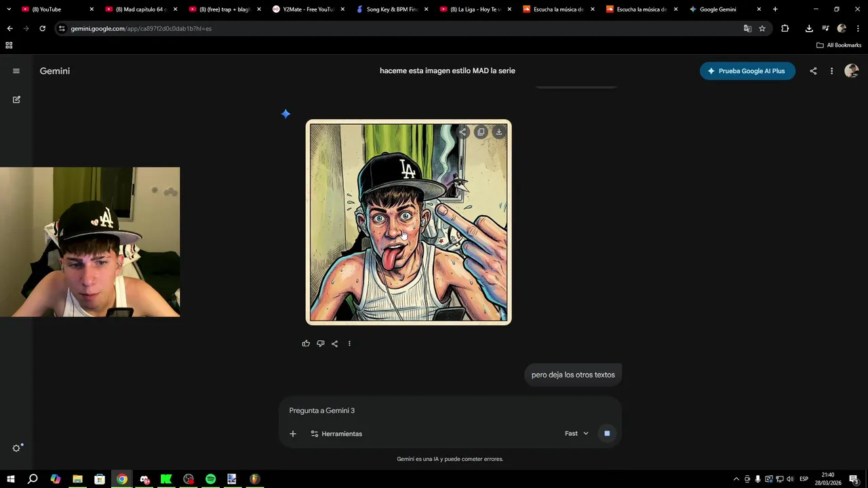
Task: Switch to the Y2Mate tab
Action: [309, 9]
